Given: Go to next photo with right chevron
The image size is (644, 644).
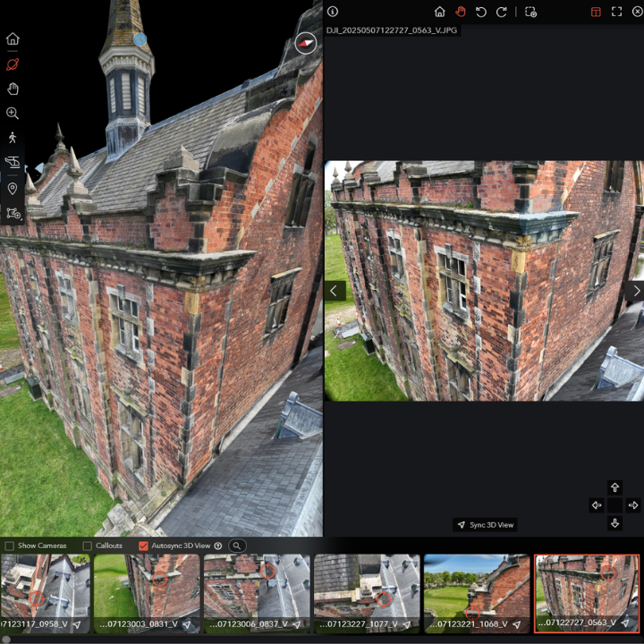Looking at the screenshot, I should [635, 292].
